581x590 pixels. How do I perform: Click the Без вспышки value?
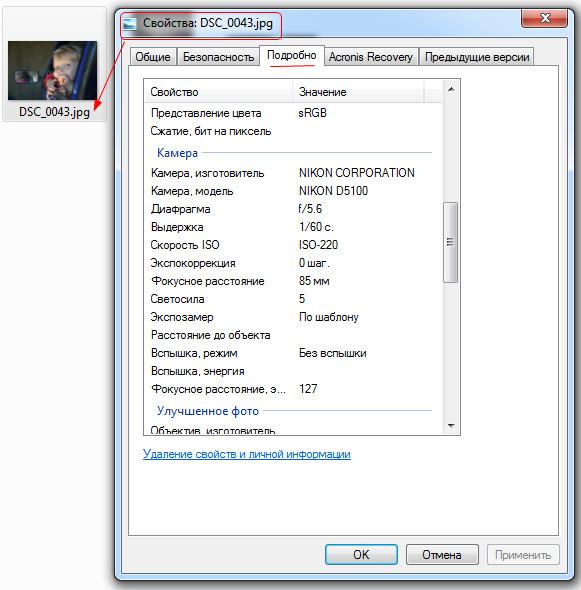333,353
